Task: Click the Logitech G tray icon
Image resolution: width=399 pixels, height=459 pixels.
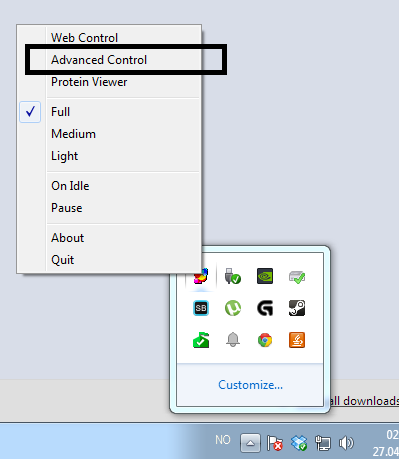Action: [265, 308]
